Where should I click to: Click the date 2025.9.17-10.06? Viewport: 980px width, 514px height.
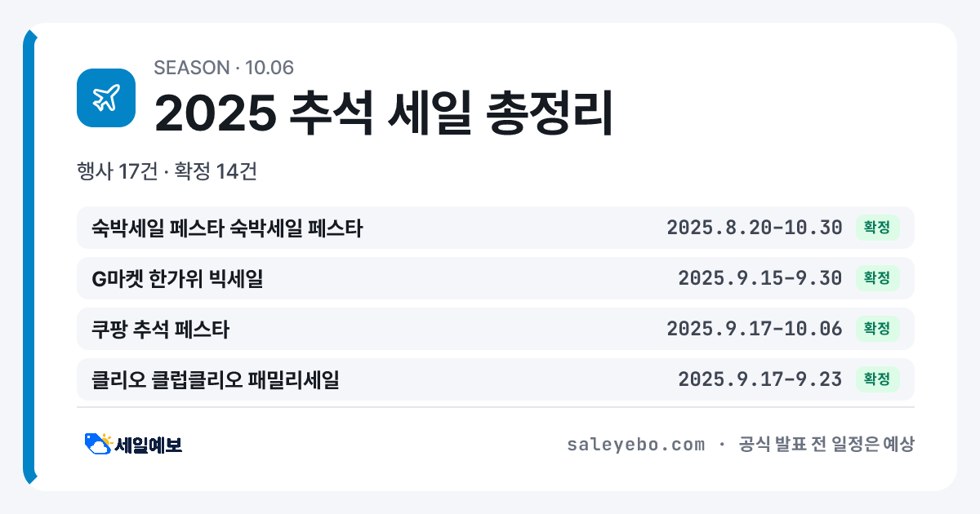tap(755, 329)
